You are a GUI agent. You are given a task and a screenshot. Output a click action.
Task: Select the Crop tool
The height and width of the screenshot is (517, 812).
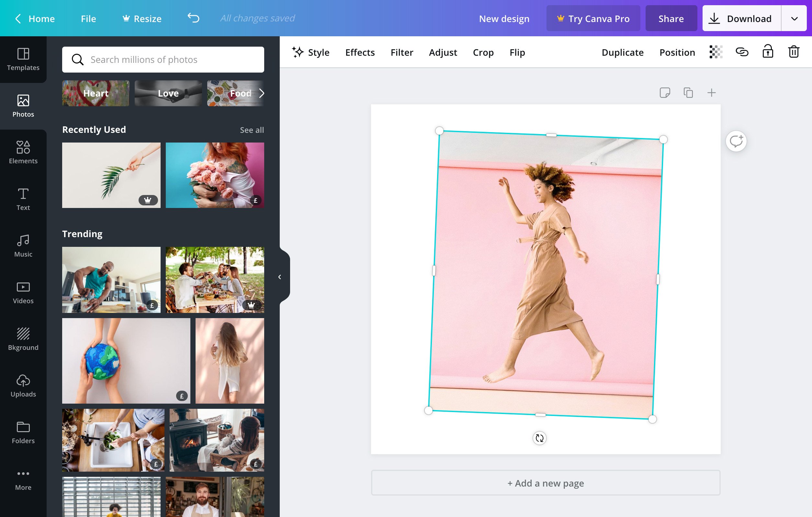point(483,52)
